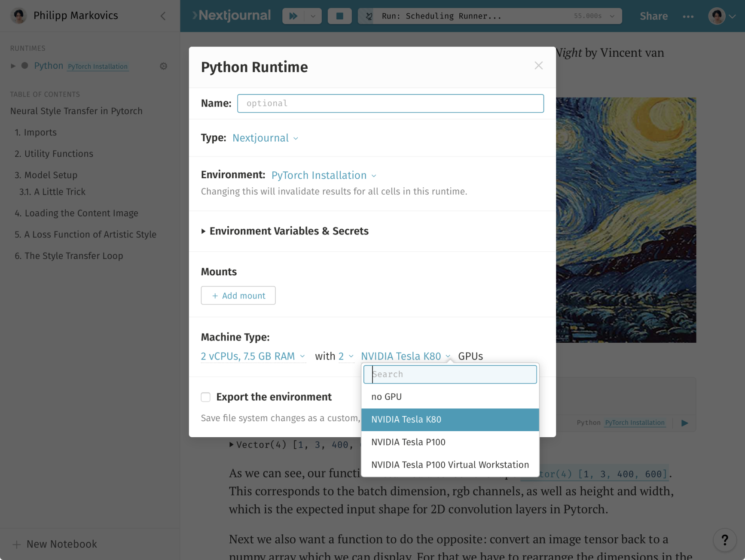This screenshot has height=560, width=745.
Task: Open the help question mark button
Action: (x=725, y=540)
